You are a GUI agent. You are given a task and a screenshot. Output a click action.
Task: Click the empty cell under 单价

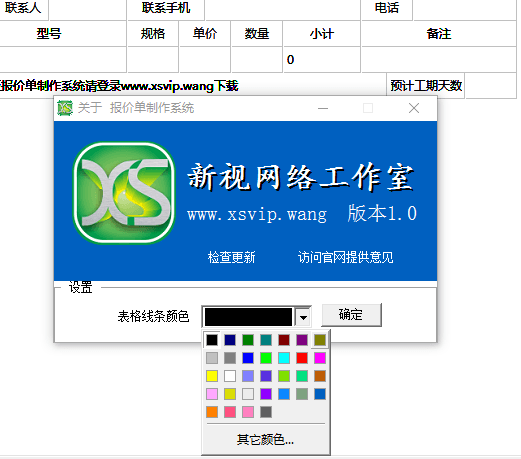(x=205, y=60)
